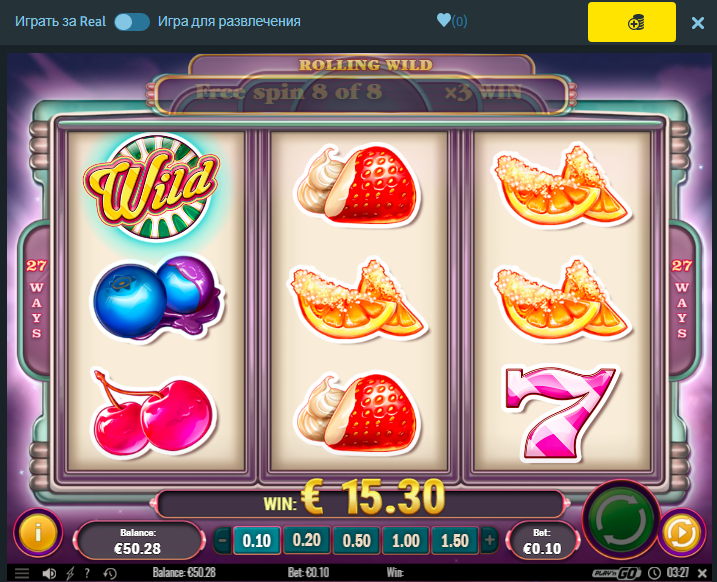Spin the reels with green button
717x582 pixels.
point(621,520)
